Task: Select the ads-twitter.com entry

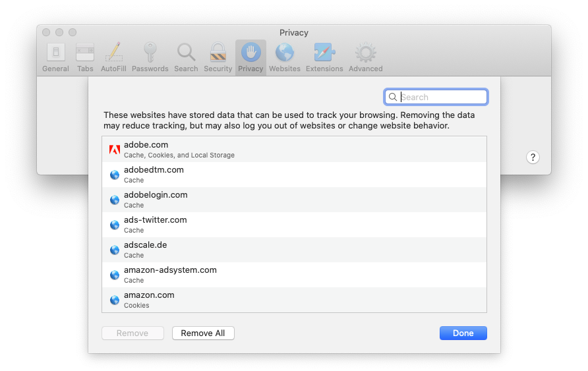Action: pos(295,225)
